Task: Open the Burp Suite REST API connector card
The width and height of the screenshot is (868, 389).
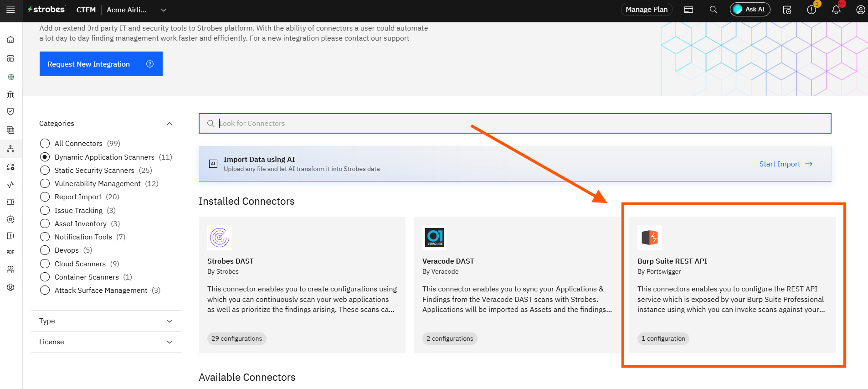Action: click(x=732, y=285)
